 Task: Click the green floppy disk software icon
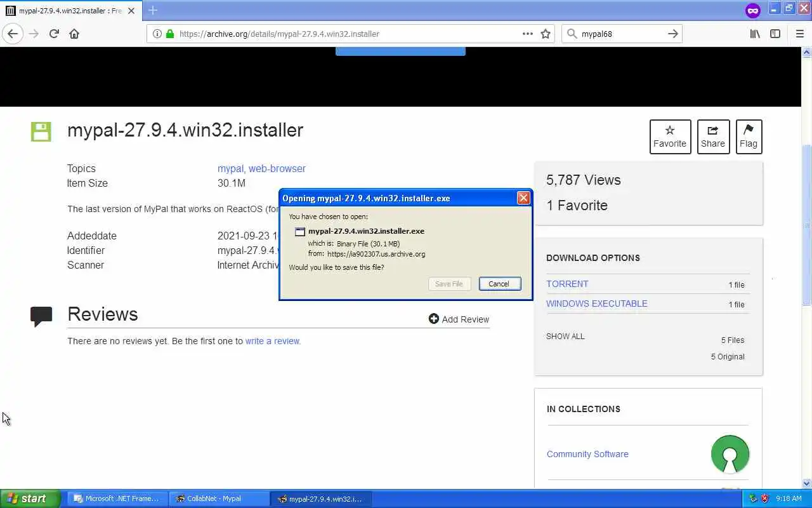click(41, 131)
